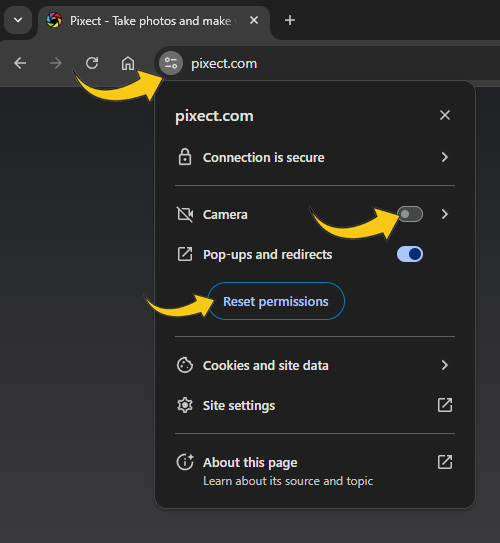
Task: Close the site info popup
Action: tap(445, 115)
